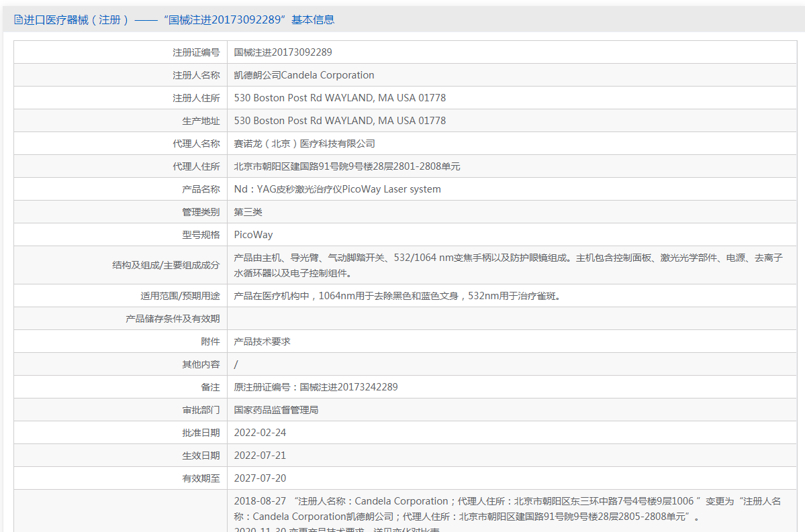Click the 生效日期 label

tap(201, 456)
